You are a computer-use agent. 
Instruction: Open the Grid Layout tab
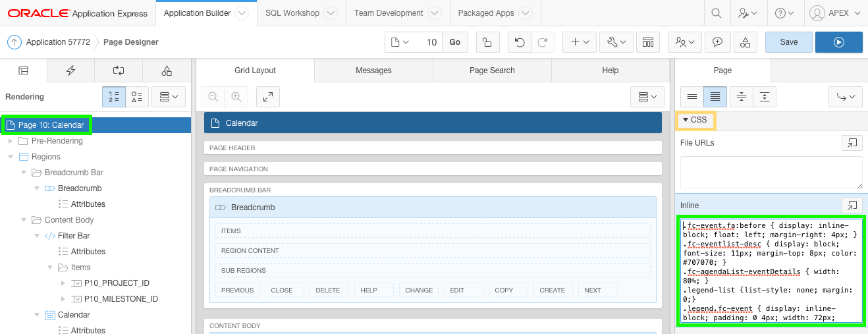[x=255, y=70]
